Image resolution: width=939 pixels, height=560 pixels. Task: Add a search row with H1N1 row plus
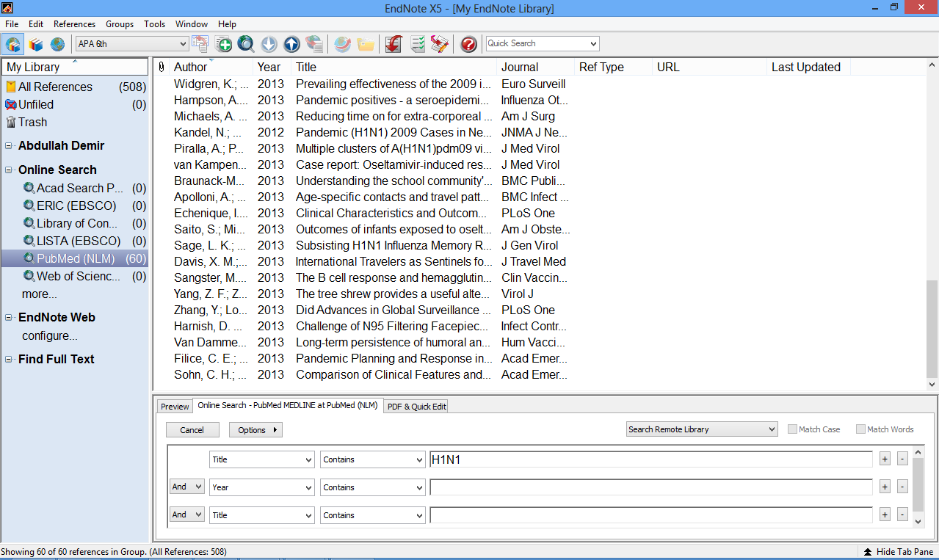tap(885, 459)
